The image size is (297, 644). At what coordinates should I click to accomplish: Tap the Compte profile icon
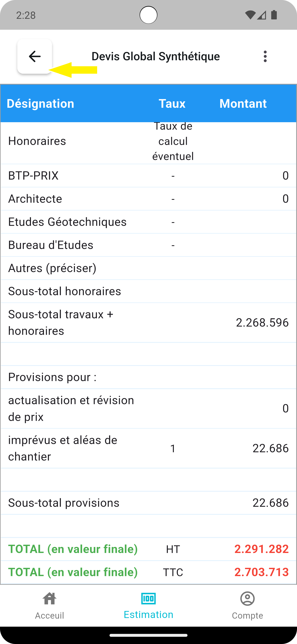point(247,599)
